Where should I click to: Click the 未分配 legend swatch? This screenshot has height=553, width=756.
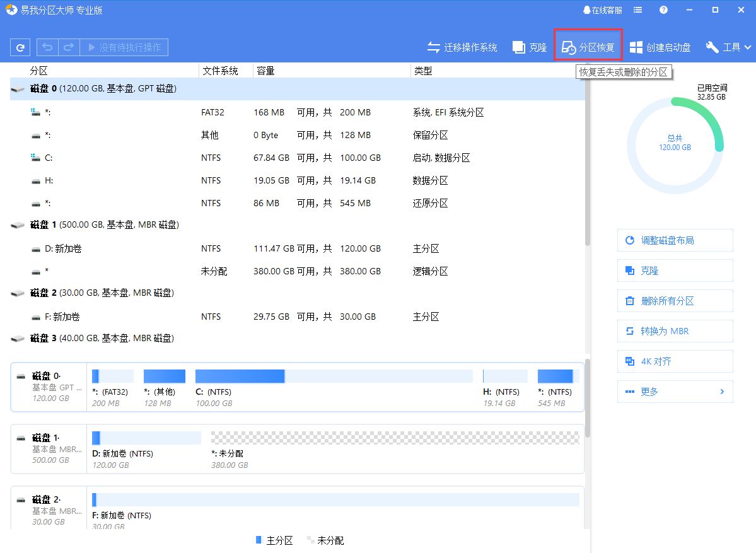310,540
